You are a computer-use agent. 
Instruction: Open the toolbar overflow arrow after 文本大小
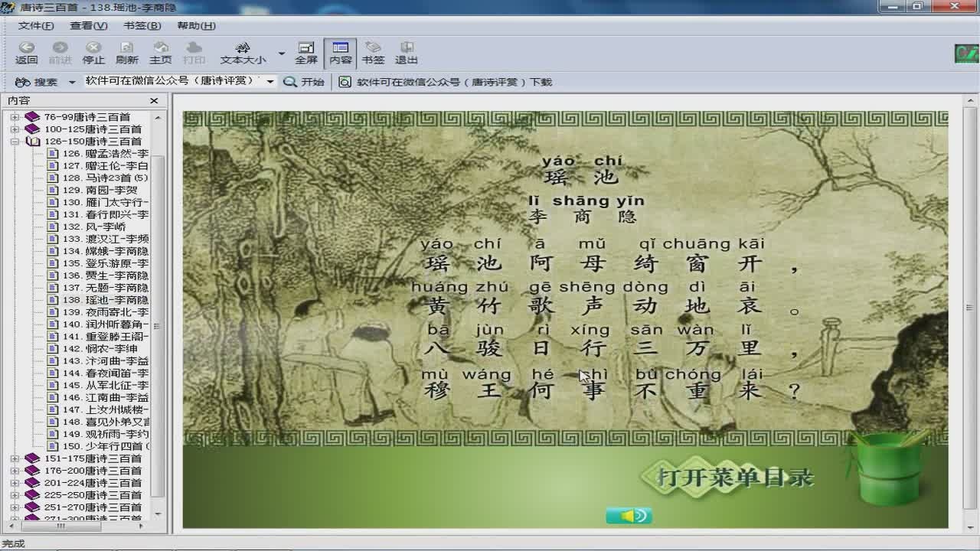[281, 54]
